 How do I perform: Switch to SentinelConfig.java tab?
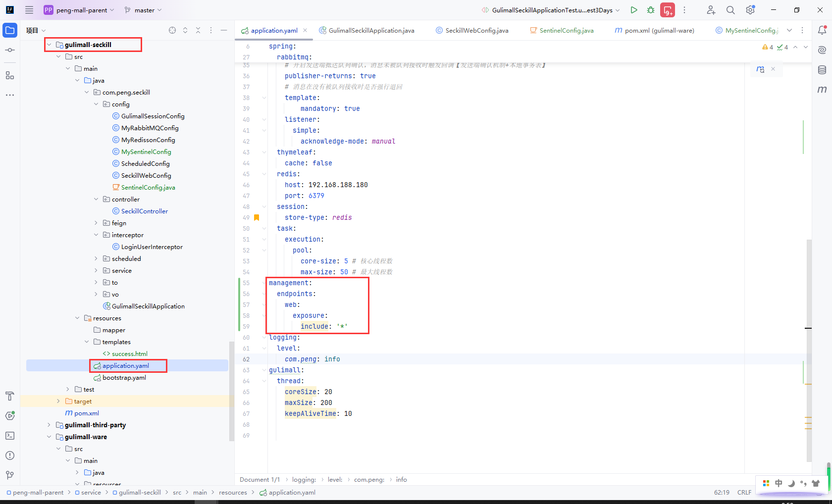point(562,30)
